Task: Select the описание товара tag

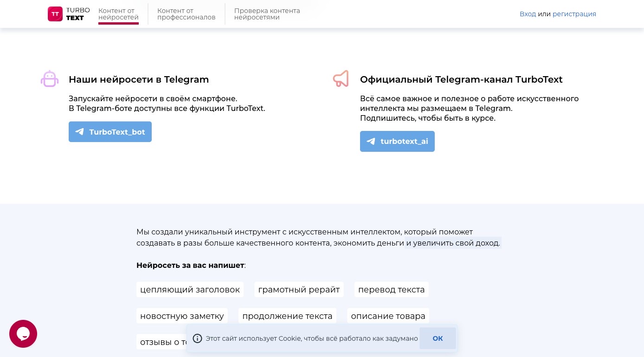Action: click(388, 316)
